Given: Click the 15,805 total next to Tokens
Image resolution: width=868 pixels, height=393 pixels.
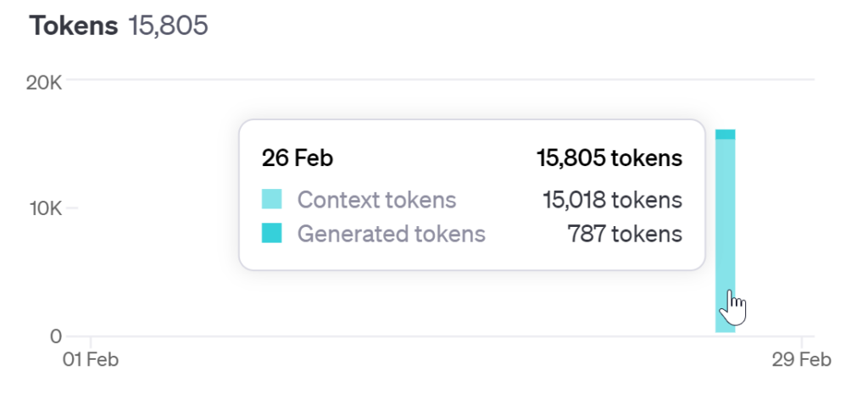Looking at the screenshot, I should coord(169,25).
